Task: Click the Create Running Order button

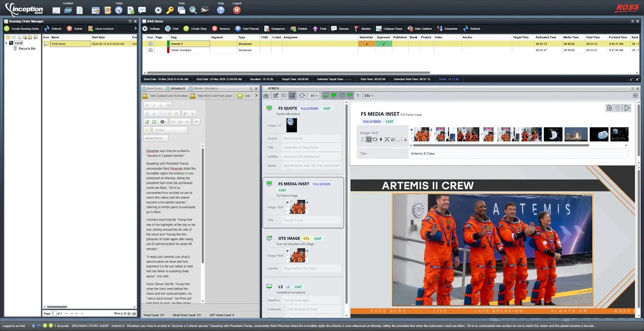Action: tap(22, 29)
